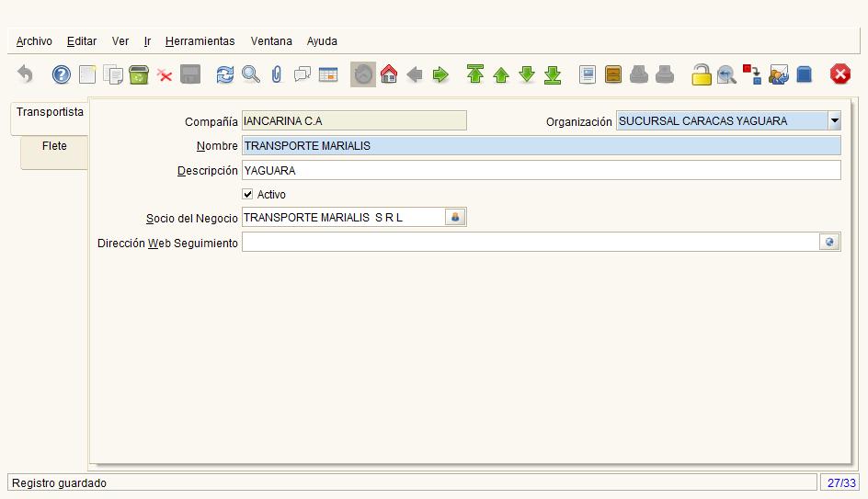Go to next record down arrow
This screenshot has height=499, width=868.
527,74
